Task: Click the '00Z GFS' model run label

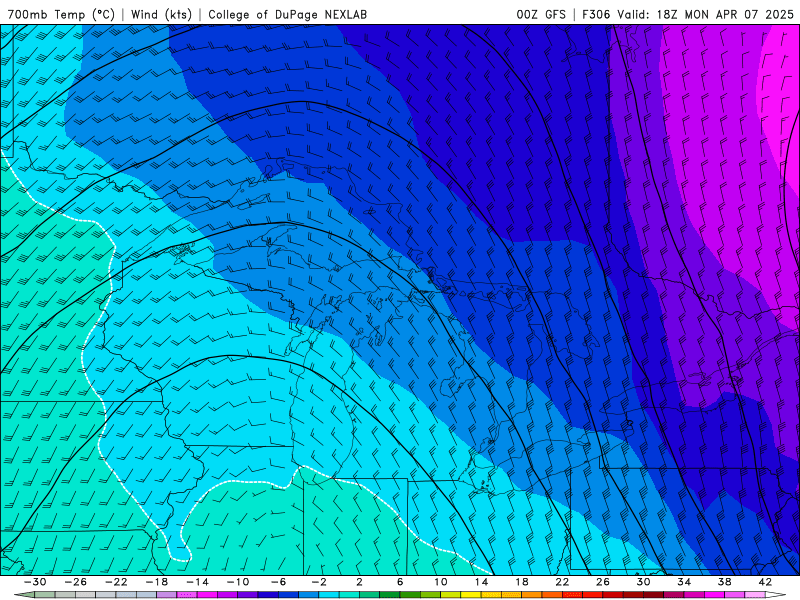Action: [x=541, y=14]
